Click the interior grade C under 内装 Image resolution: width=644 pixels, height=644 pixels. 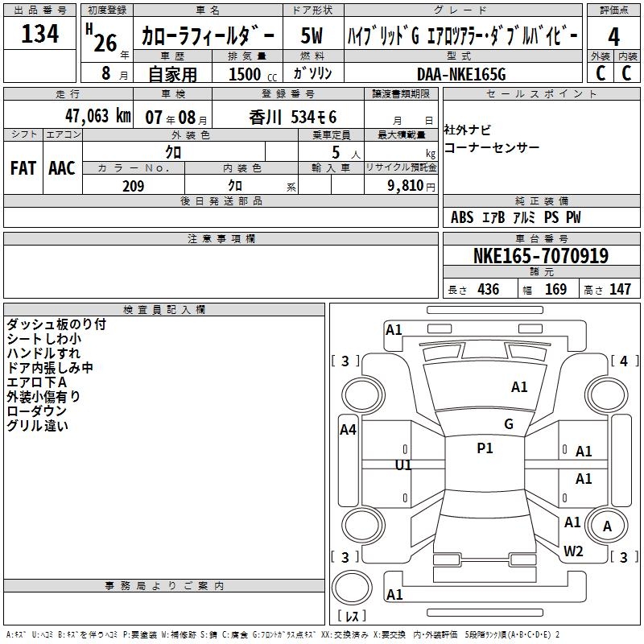pyautogui.click(x=626, y=73)
